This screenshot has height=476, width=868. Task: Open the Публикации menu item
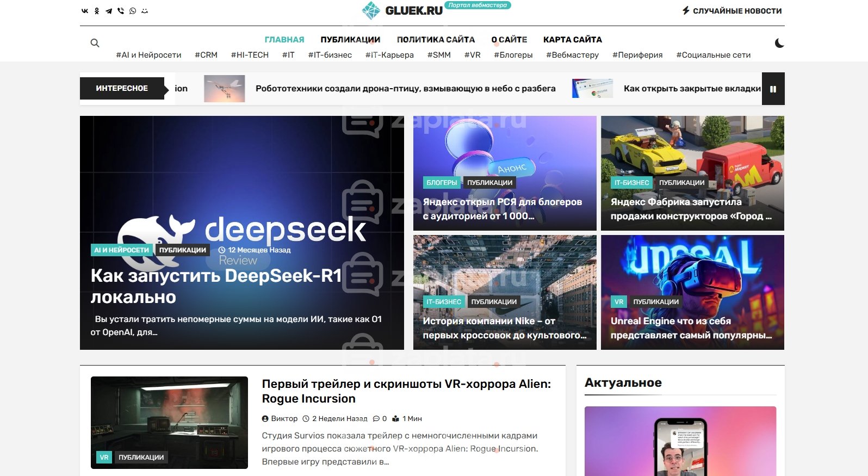coord(350,40)
